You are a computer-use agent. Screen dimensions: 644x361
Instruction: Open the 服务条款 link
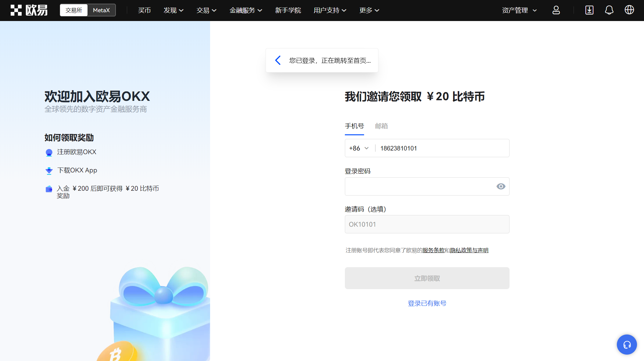click(433, 250)
